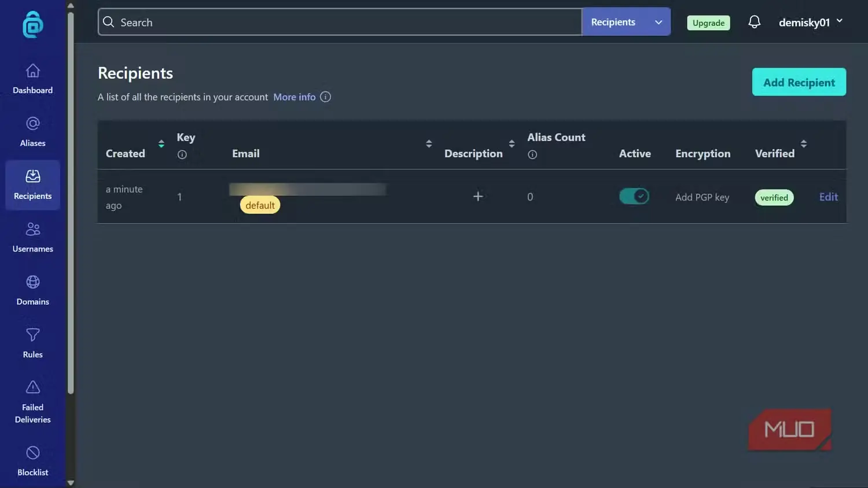Open the Rules funnel icon
Screen dimensions: 868x488
(33, 334)
